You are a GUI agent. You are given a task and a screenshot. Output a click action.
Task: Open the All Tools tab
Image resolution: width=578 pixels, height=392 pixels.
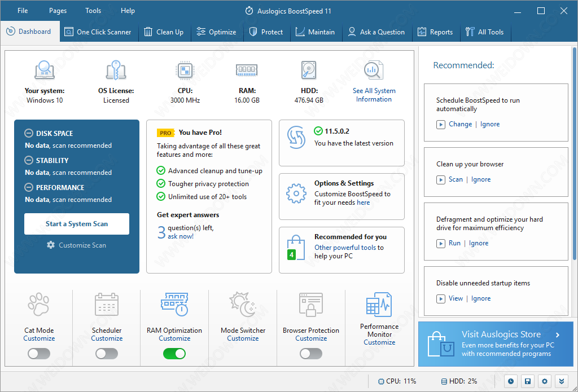point(485,32)
